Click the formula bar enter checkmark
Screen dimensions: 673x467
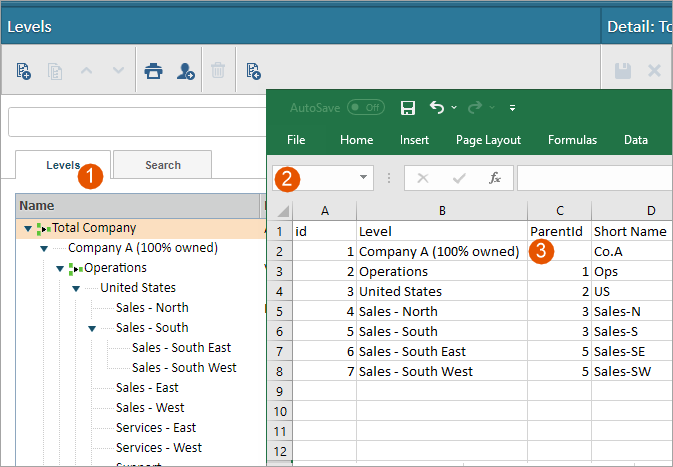click(459, 178)
